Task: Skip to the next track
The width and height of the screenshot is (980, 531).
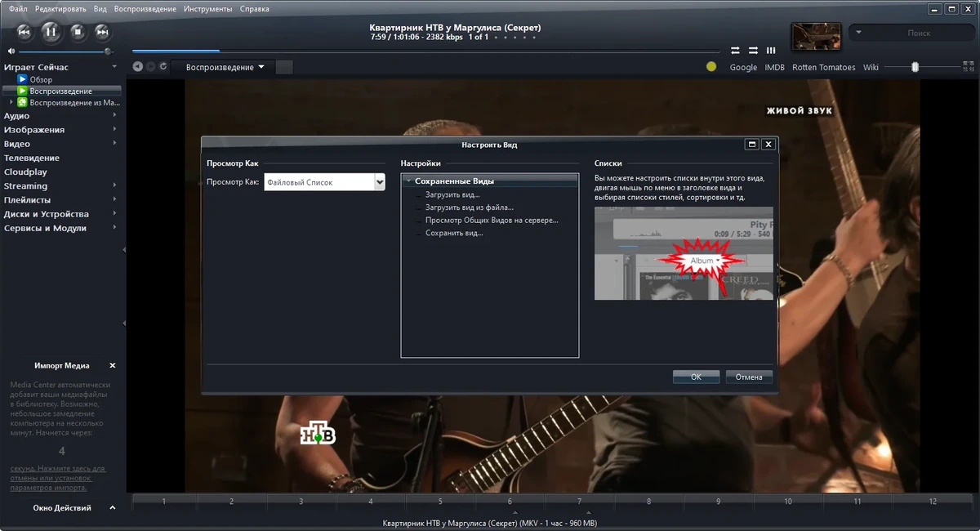Action: pyautogui.click(x=102, y=32)
